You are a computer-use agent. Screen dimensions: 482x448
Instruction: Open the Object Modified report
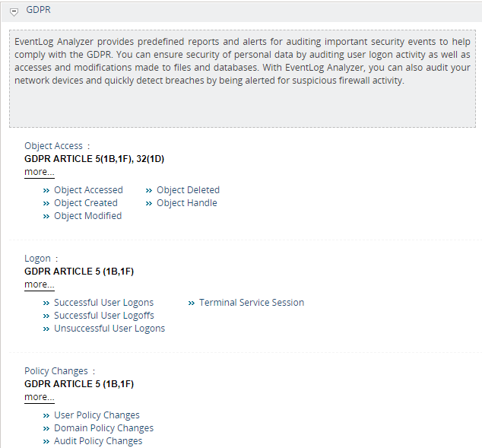click(87, 216)
